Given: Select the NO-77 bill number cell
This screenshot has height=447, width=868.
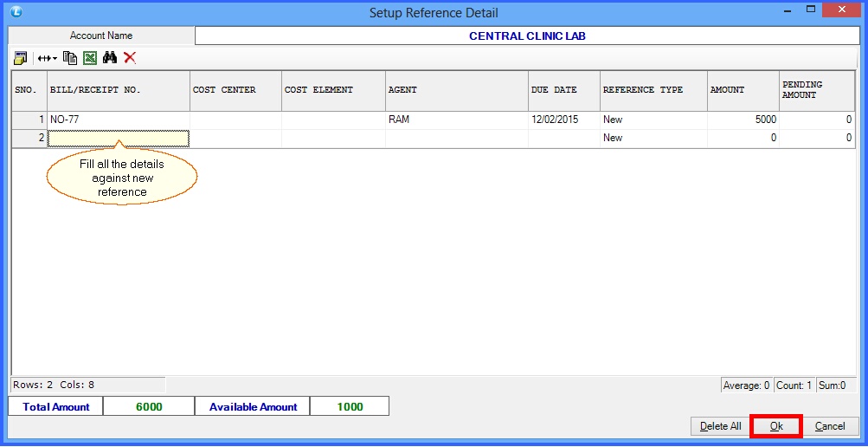Looking at the screenshot, I should [x=119, y=120].
